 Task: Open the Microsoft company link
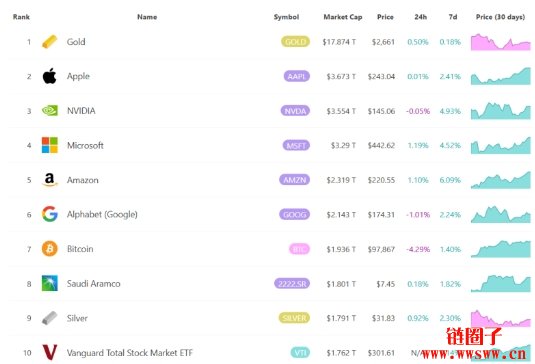[x=85, y=145]
